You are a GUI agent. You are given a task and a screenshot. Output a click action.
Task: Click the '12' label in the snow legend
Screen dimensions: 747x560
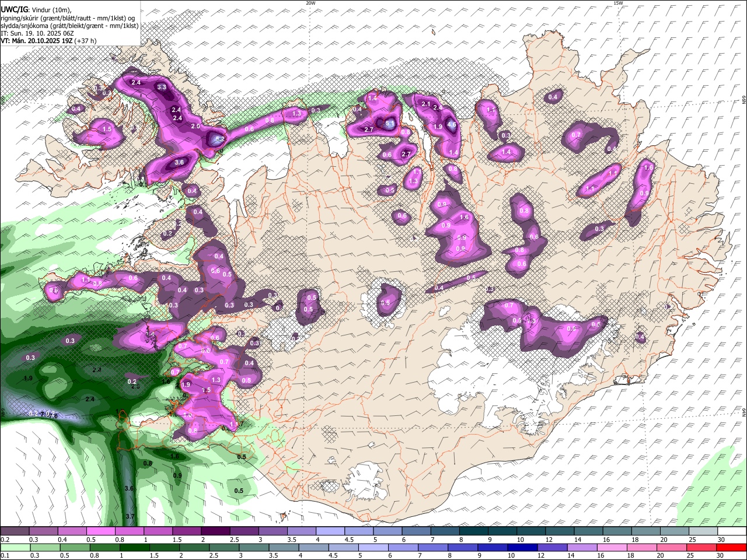coord(549,540)
